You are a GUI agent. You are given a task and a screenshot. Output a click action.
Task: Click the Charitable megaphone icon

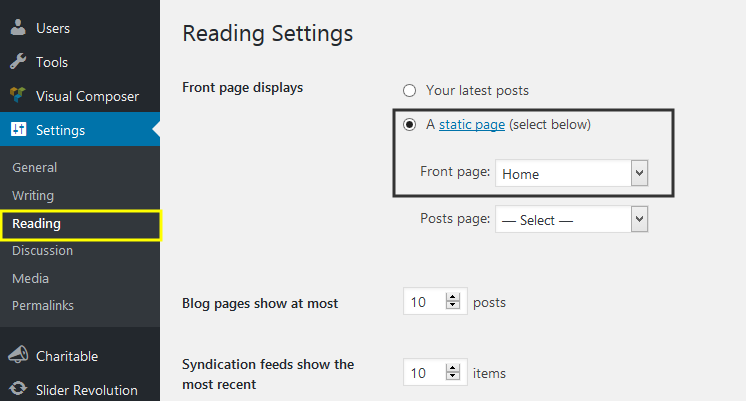point(18,356)
